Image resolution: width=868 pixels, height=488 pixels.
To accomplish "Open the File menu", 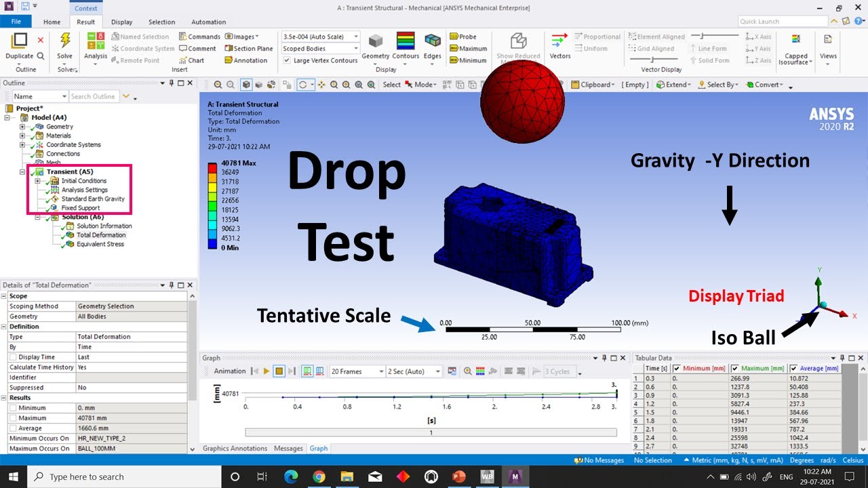I will point(16,22).
